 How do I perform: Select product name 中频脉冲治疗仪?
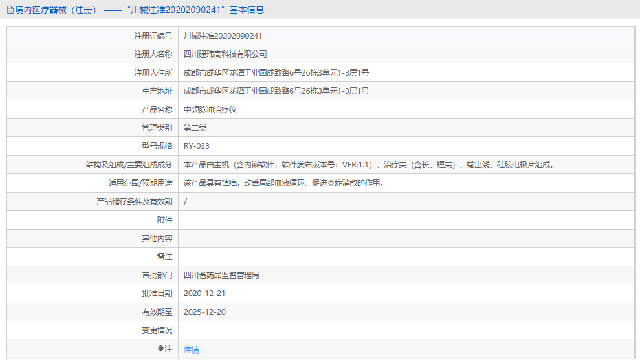[x=210, y=110]
